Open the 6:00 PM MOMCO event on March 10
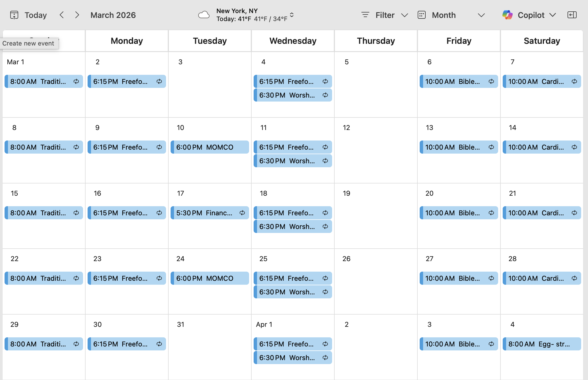The height and width of the screenshot is (380, 588). tap(210, 147)
